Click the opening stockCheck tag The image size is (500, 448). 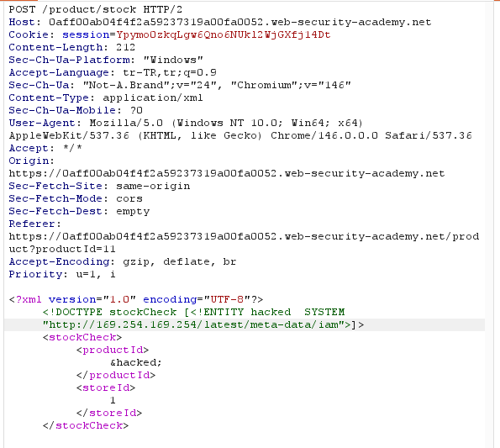[82, 337]
